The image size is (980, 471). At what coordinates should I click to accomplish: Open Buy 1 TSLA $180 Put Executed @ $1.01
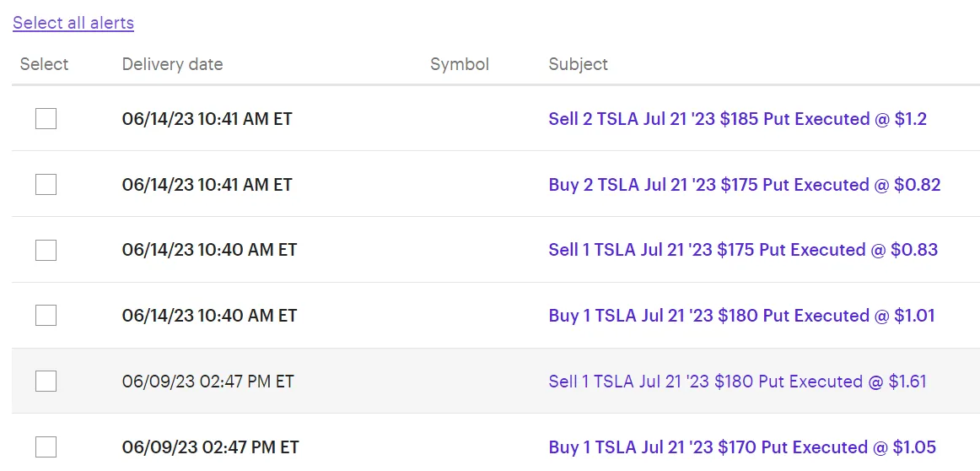coord(742,315)
